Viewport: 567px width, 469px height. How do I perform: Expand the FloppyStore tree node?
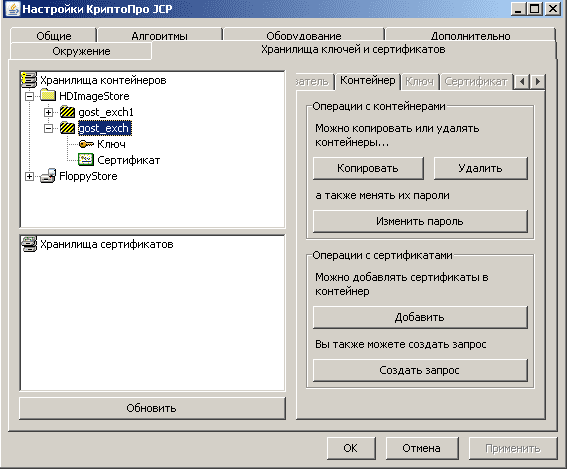29,176
